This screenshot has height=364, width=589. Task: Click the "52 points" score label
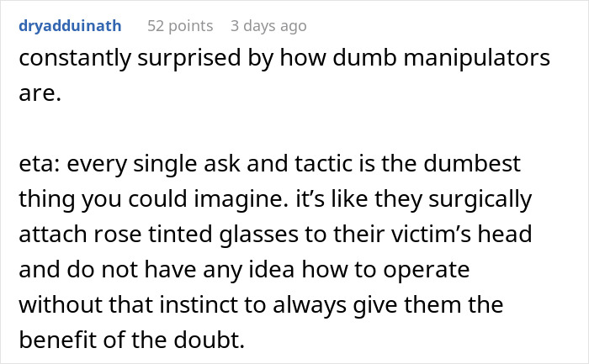(x=181, y=25)
